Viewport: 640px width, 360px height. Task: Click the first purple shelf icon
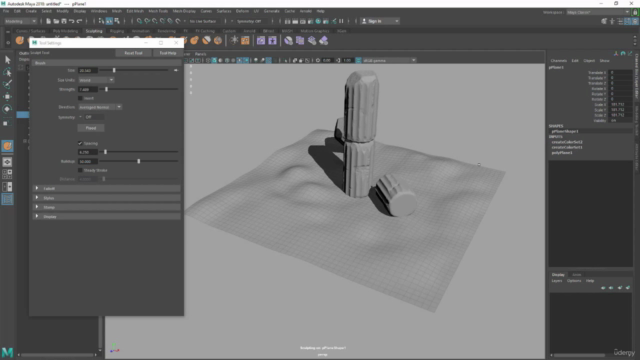261,40
